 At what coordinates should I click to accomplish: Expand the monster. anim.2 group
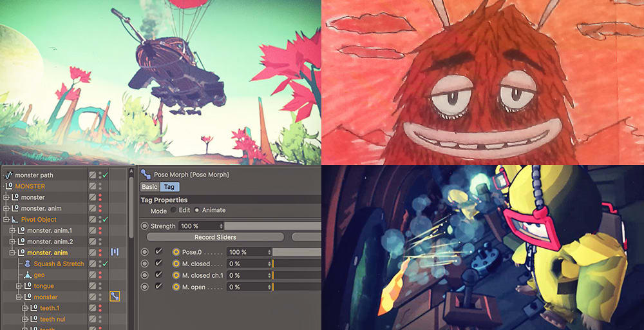12,242
